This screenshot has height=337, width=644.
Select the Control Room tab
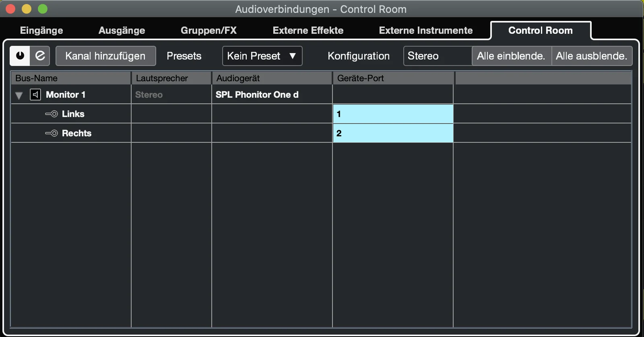coord(541,31)
